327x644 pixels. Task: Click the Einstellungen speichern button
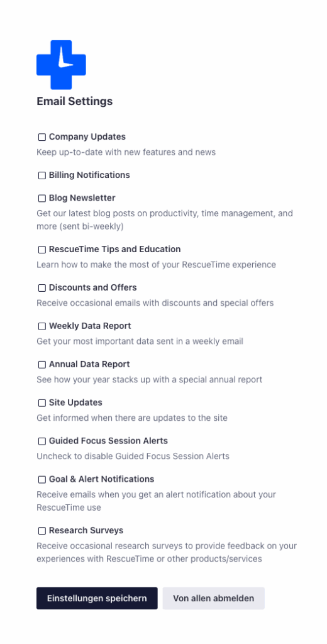tap(97, 598)
